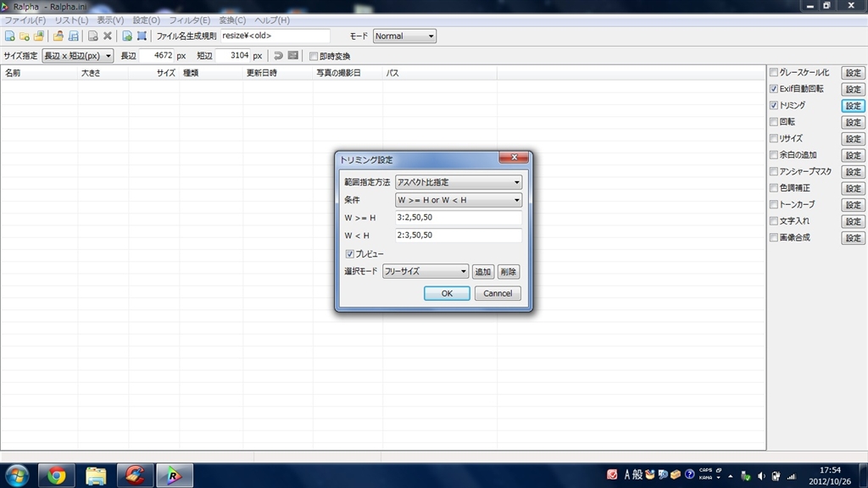Click the red pen app taskbar icon

[135, 476]
